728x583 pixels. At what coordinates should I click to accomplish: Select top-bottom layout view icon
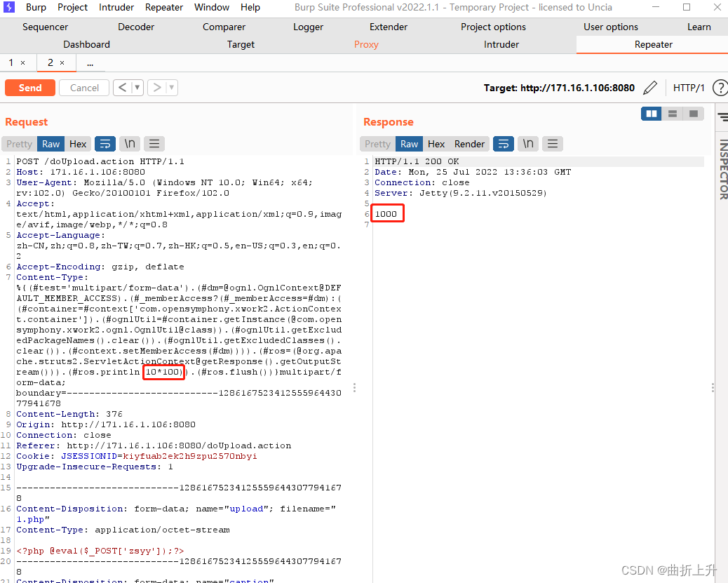click(673, 114)
